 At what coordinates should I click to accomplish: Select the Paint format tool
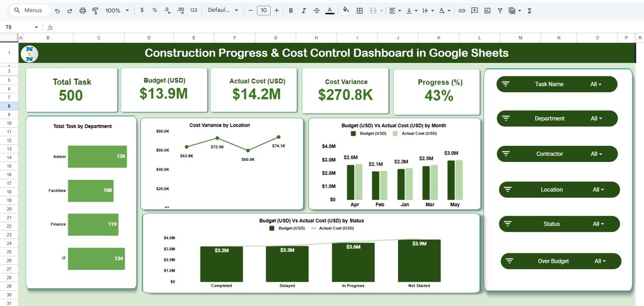(95, 10)
